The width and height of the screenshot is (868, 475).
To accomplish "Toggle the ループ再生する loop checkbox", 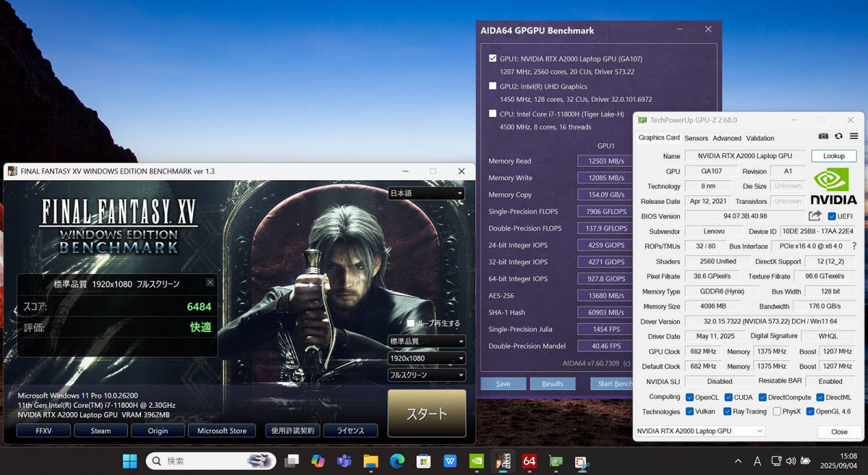I will pyautogui.click(x=411, y=323).
